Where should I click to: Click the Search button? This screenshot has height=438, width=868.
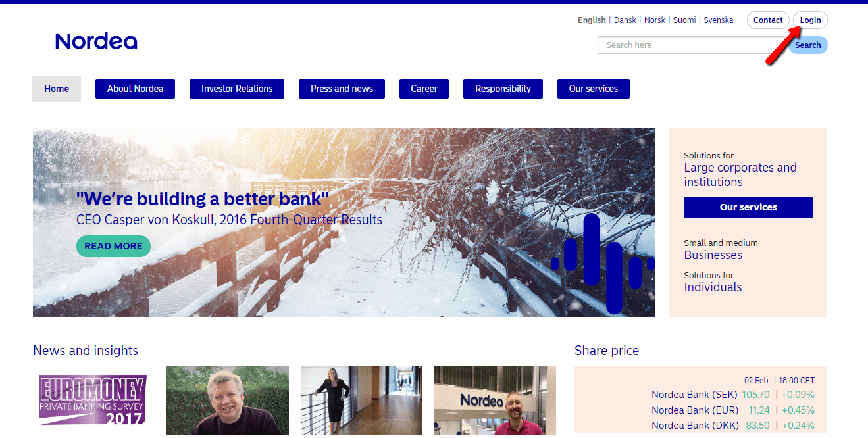coord(808,45)
